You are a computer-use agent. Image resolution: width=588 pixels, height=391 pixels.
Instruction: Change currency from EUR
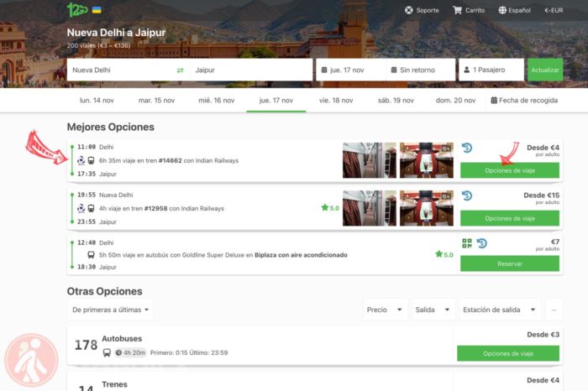[x=554, y=10]
